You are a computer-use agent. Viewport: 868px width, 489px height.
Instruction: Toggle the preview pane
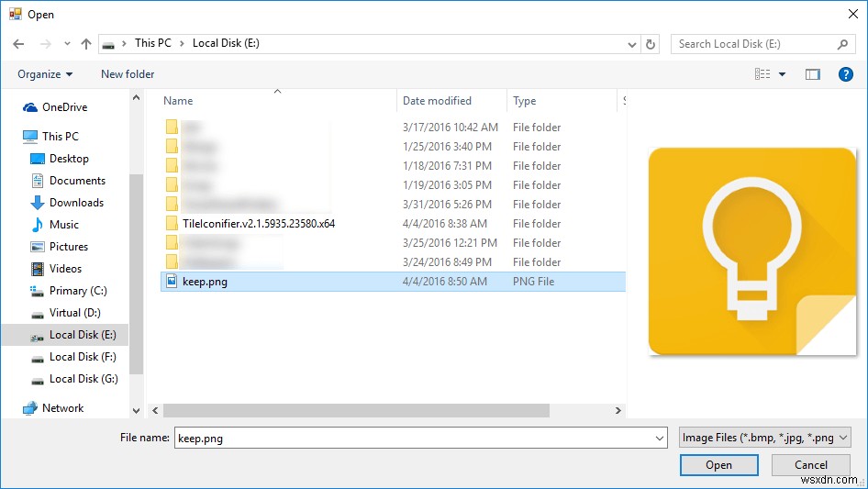coord(813,74)
